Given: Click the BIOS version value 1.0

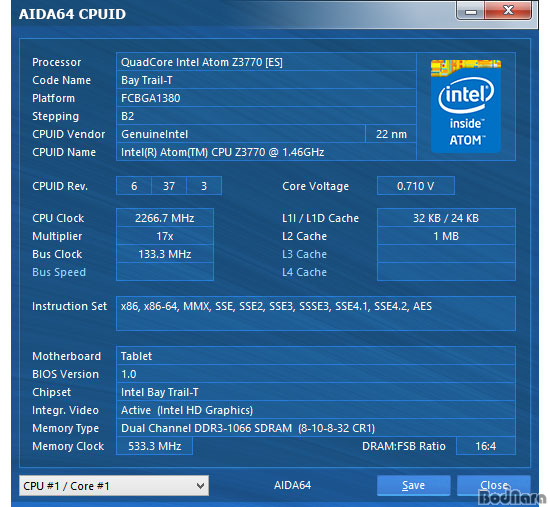Looking at the screenshot, I should pyautogui.click(x=316, y=374).
